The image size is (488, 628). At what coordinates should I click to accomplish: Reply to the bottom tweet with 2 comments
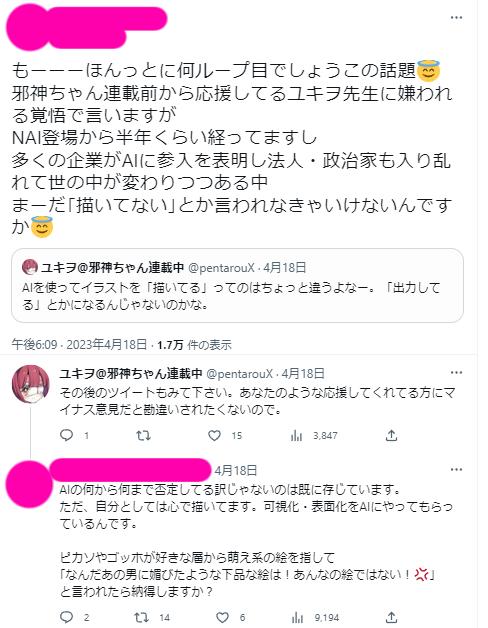tap(75, 617)
